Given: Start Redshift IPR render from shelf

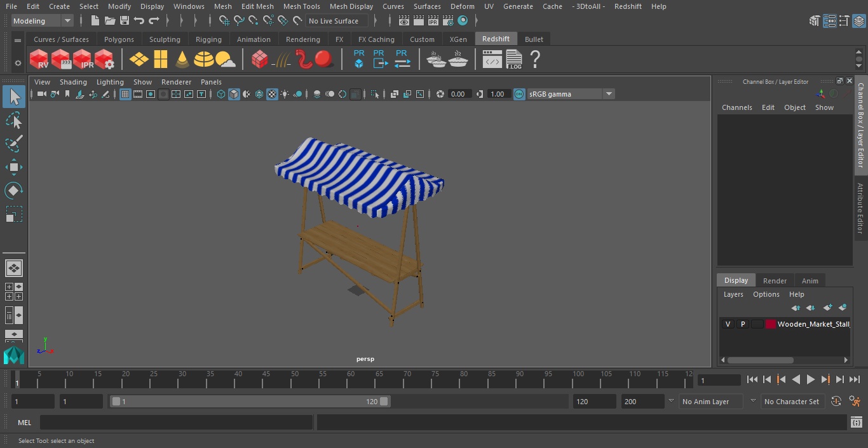Looking at the screenshot, I should (x=82, y=60).
